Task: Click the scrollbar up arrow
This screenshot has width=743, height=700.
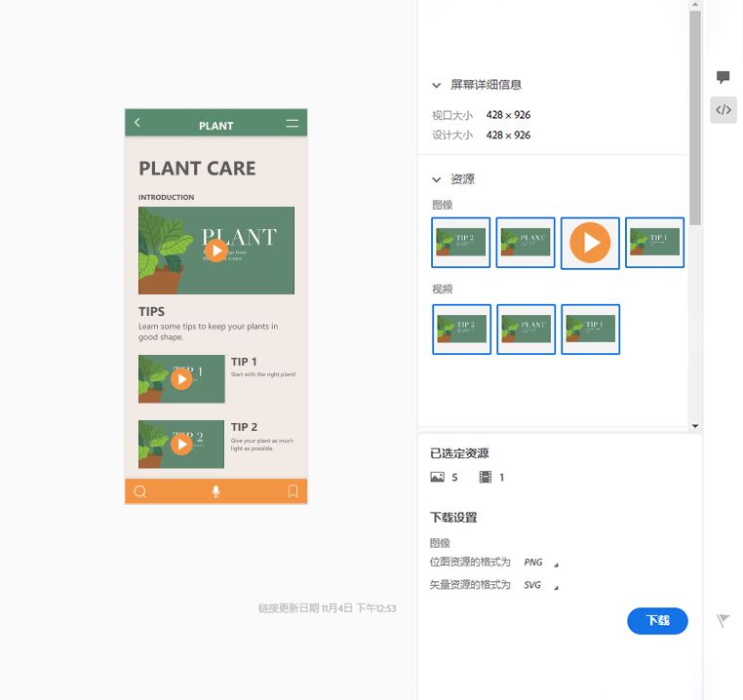Action: click(x=695, y=4)
